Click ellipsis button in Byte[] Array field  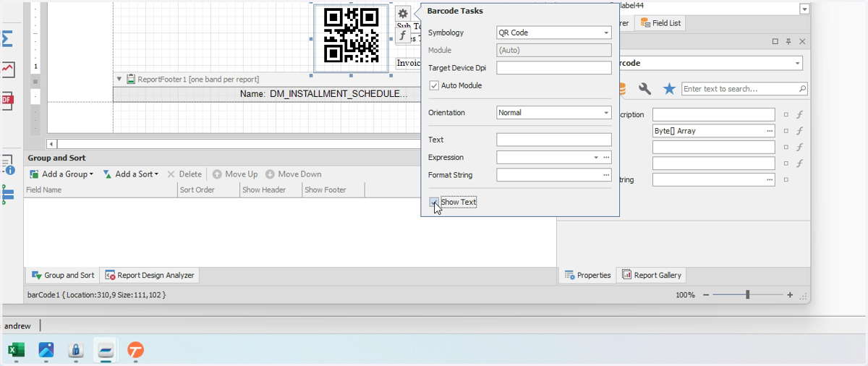coord(770,131)
